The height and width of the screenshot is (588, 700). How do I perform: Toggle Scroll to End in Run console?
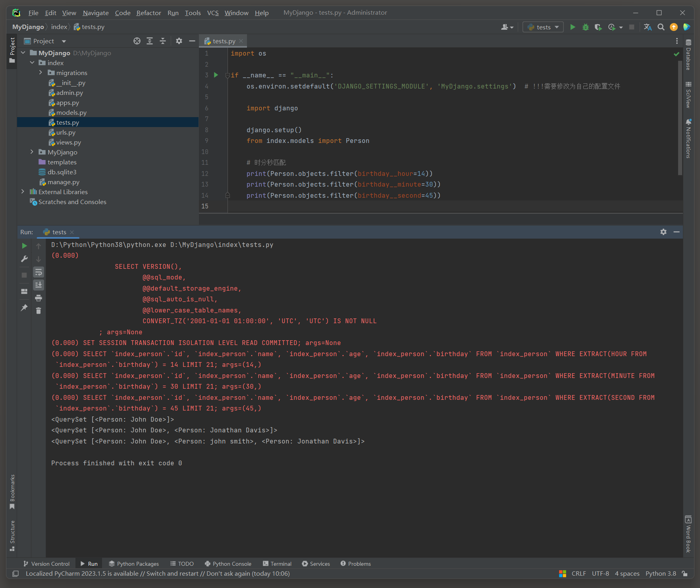pyautogui.click(x=39, y=285)
